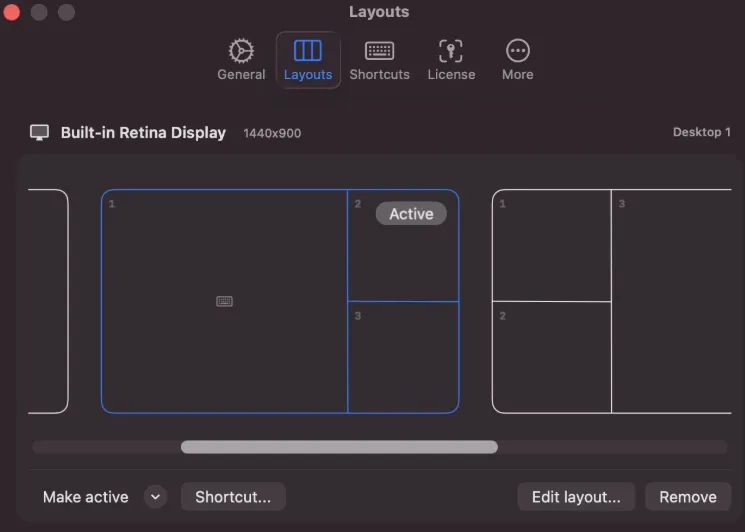Click the Edit layout... button
The width and height of the screenshot is (745, 532).
576,497
